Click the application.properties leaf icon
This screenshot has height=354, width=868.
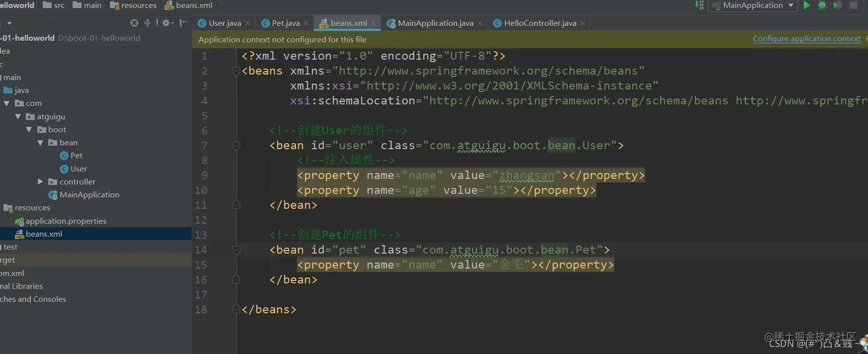(20, 221)
